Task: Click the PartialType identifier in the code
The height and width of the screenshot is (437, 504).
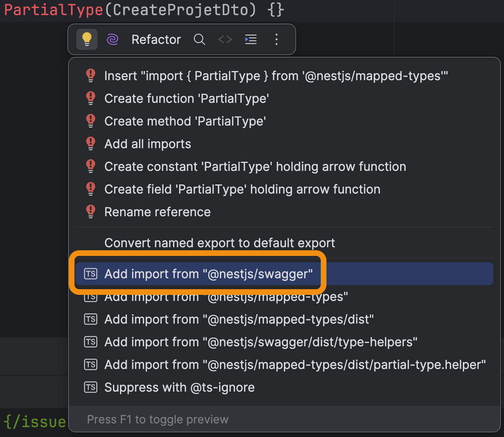Action: 54,10
